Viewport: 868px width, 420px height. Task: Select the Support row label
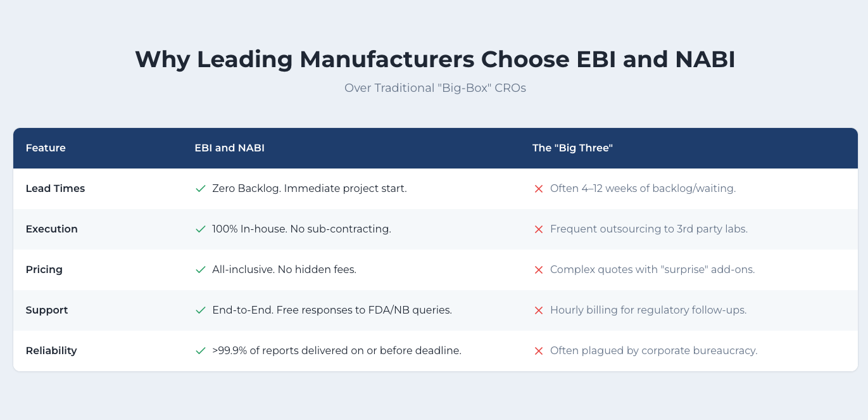[46, 310]
